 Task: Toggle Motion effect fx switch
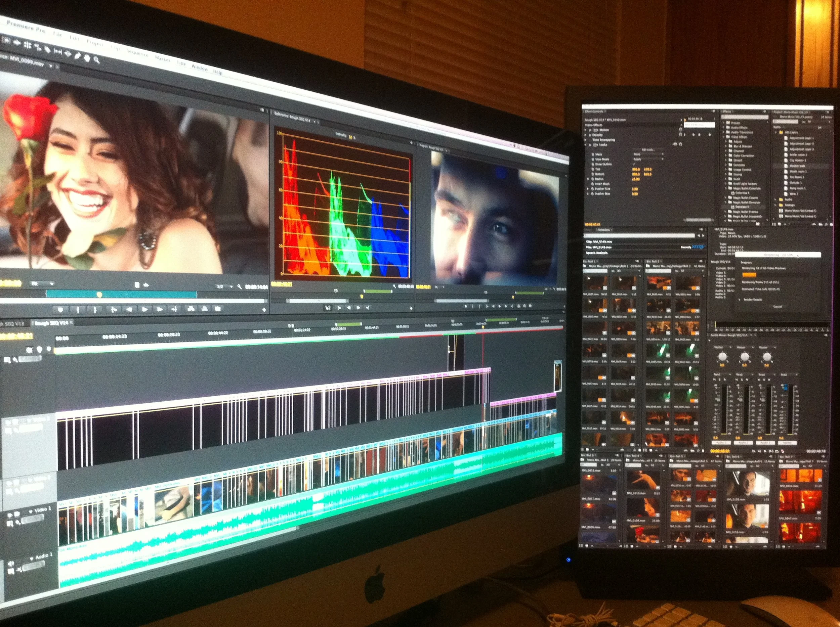pyautogui.click(x=590, y=131)
